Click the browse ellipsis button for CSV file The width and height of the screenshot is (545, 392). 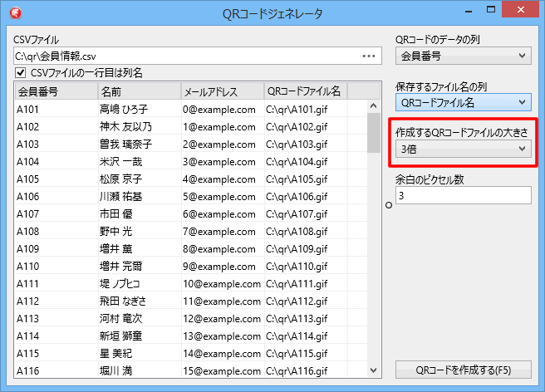[x=369, y=56]
